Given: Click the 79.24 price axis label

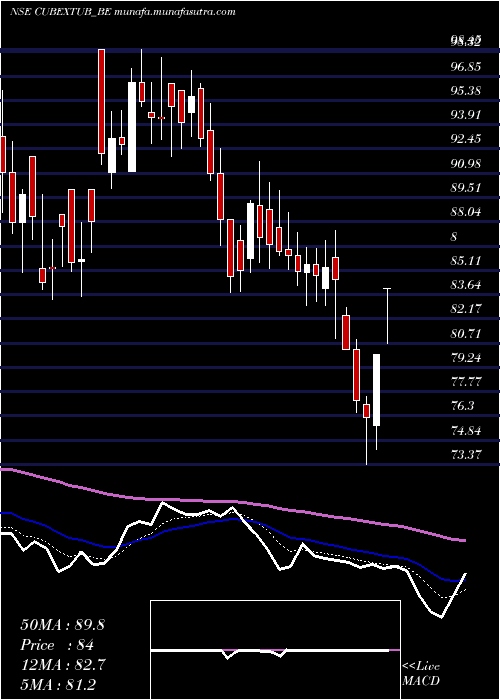Looking at the screenshot, I should pyautogui.click(x=466, y=358).
